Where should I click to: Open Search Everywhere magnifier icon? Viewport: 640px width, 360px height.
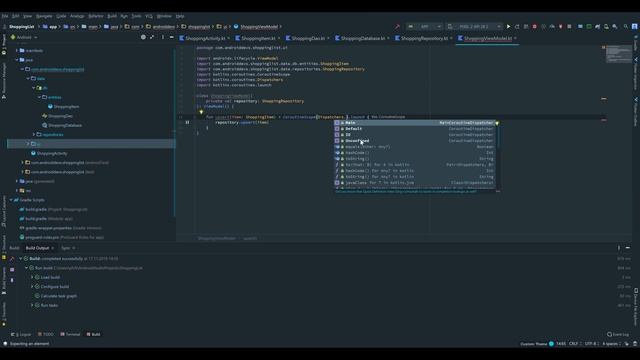(x=626, y=27)
